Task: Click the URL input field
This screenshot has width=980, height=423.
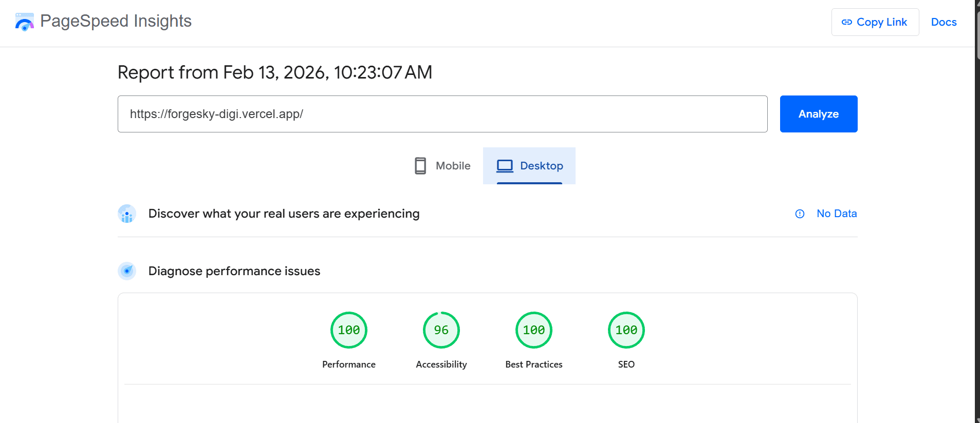Action: click(442, 114)
